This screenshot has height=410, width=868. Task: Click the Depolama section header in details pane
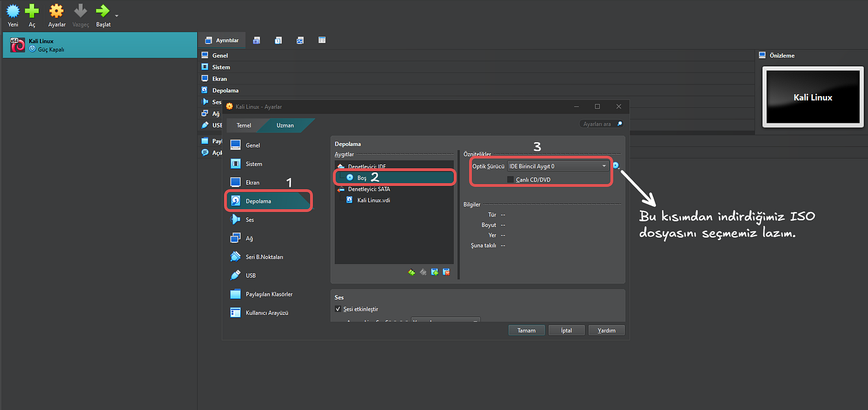(225, 91)
